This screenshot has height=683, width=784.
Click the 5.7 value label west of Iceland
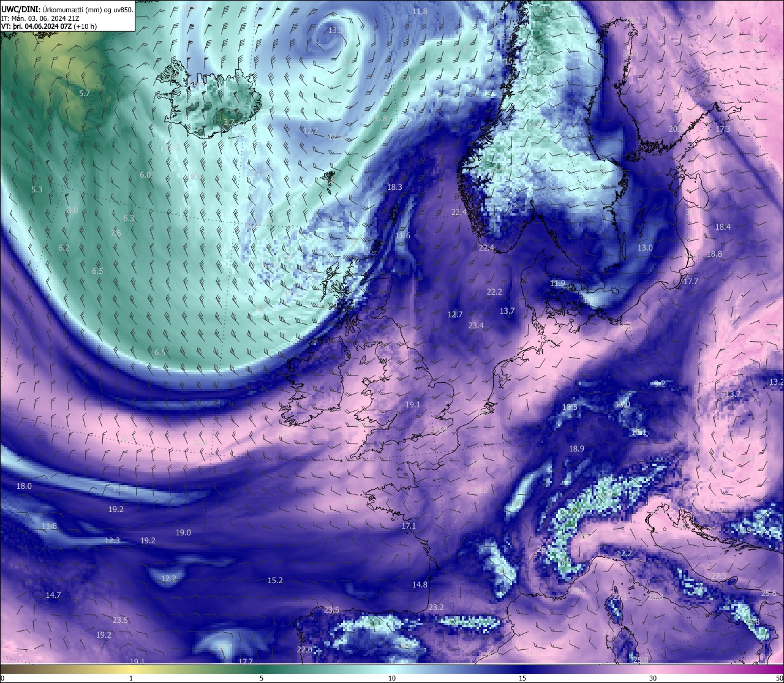(85, 93)
